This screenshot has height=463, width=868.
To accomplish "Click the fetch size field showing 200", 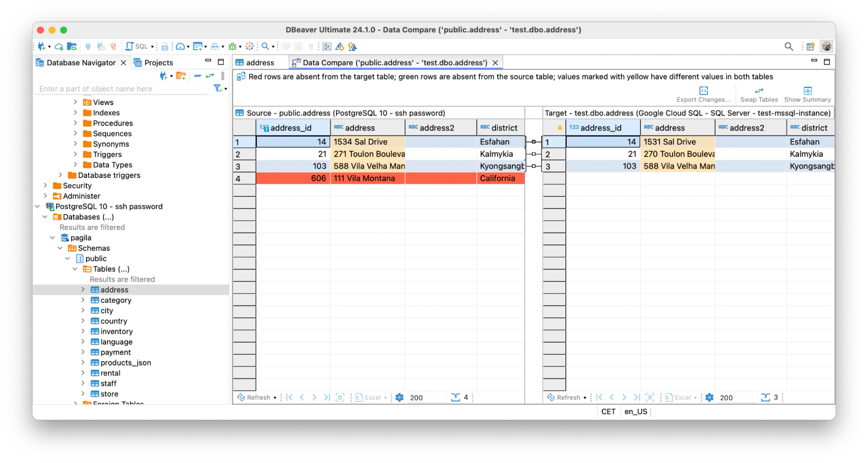I will (427, 397).
